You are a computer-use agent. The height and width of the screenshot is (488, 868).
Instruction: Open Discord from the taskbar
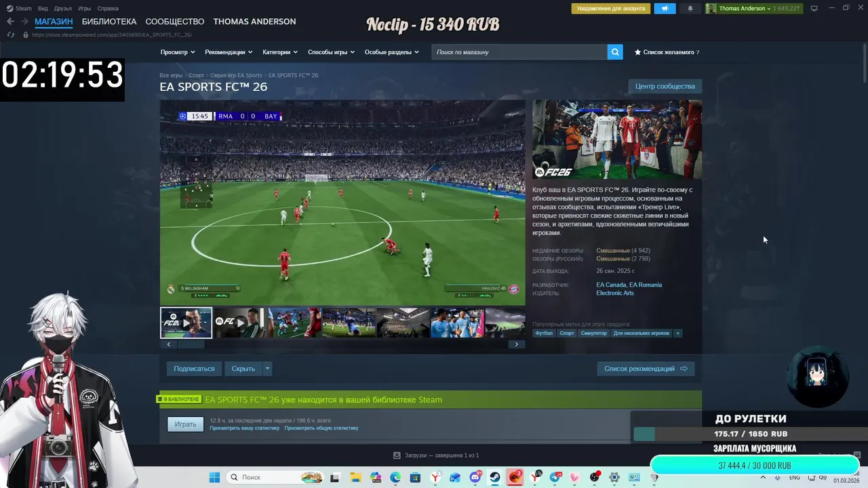tap(475, 477)
